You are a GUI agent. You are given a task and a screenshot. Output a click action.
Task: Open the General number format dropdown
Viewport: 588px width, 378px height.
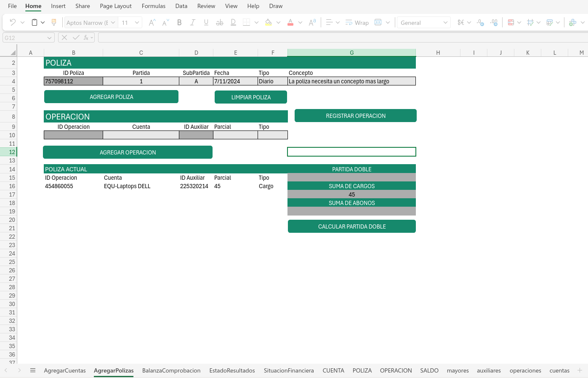(x=445, y=22)
